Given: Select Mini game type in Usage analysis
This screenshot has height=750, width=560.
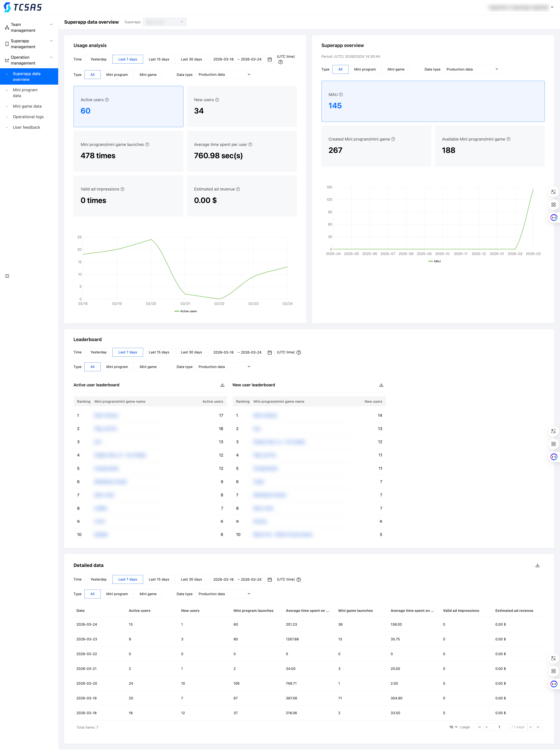Looking at the screenshot, I should (148, 75).
